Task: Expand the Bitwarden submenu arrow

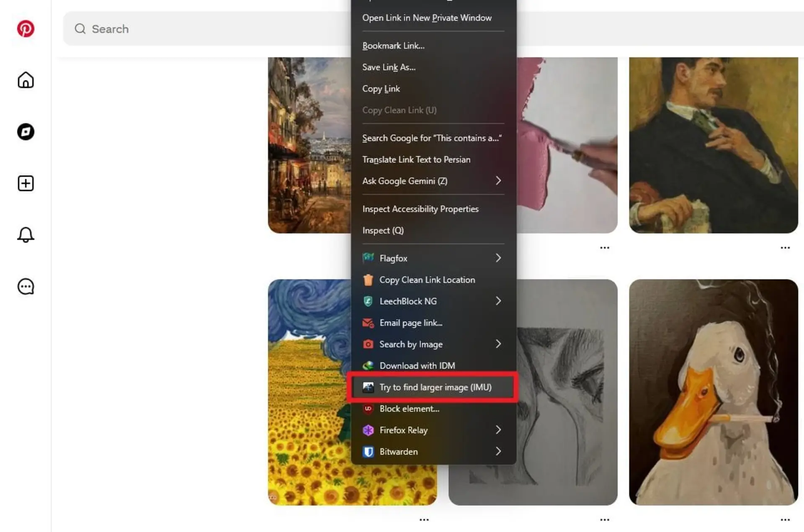Action: tap(498, 451)
